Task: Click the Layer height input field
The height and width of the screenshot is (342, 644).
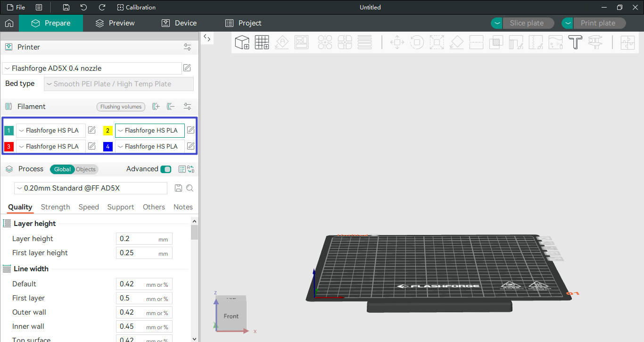Action: (x=144, y=239)
